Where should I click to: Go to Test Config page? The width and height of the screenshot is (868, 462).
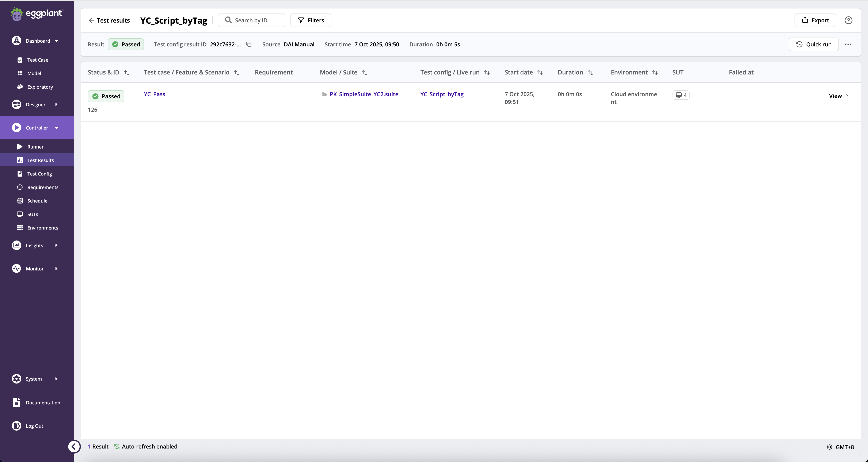click(x=39, y=173)
